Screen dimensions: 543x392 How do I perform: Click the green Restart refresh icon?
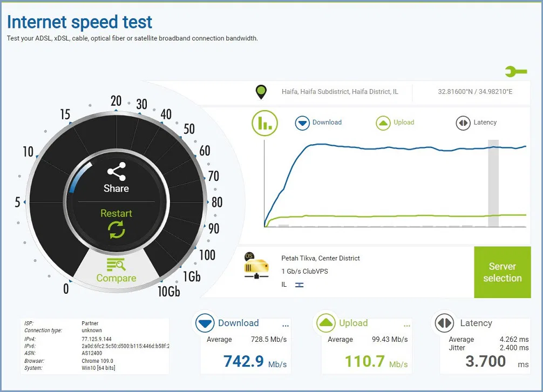[x=116, y=231]
